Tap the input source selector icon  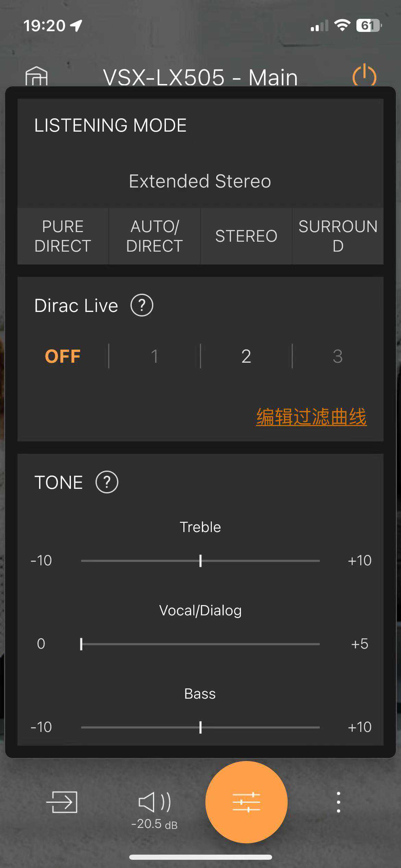pos(62,802)
